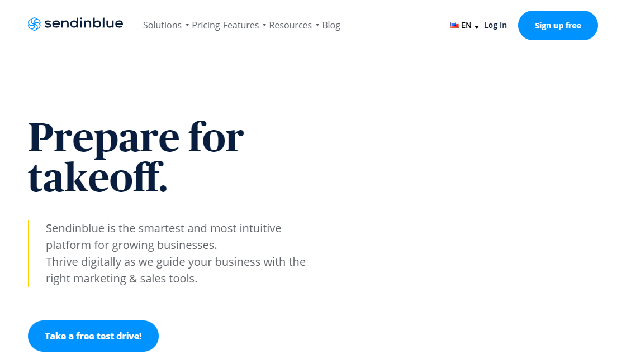The width and height of the screenshot is (626, 364).
Task: Click the Prepare for takeoff headline
Action: coord(136,157)
